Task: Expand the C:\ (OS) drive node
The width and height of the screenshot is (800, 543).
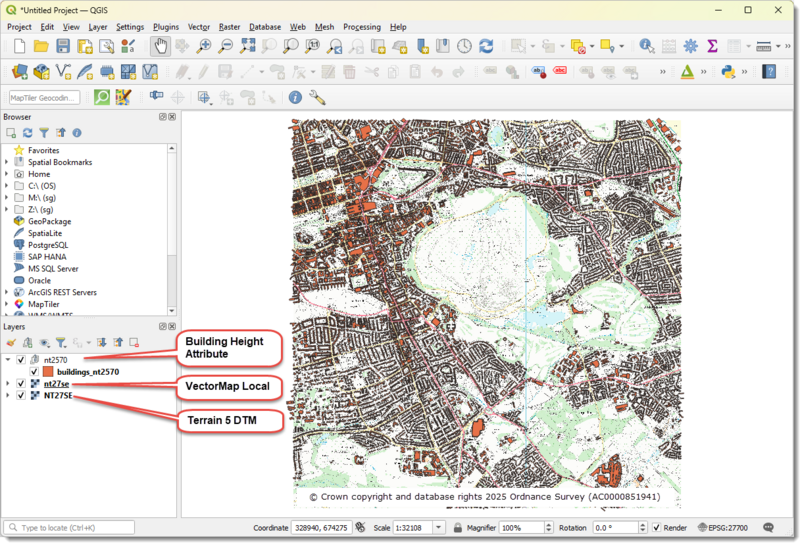Action: coord(7,186)
